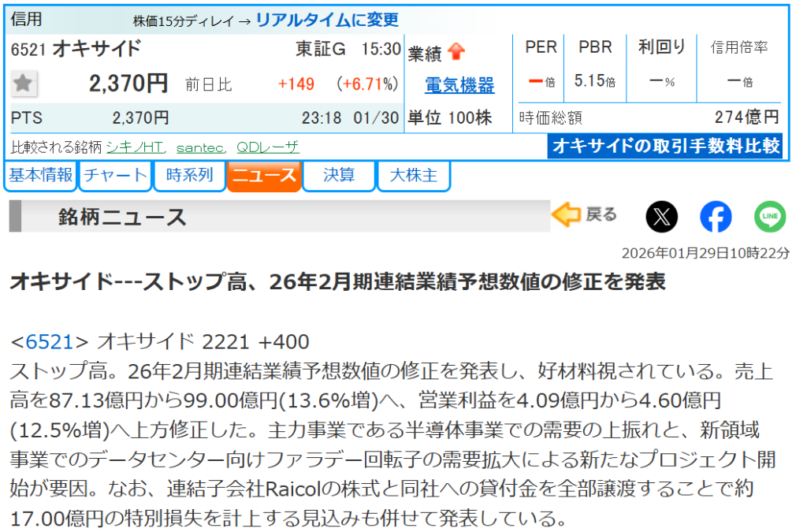Screen dimensions: 807x532
Task: Open the チャート tab
Action: 115,175
